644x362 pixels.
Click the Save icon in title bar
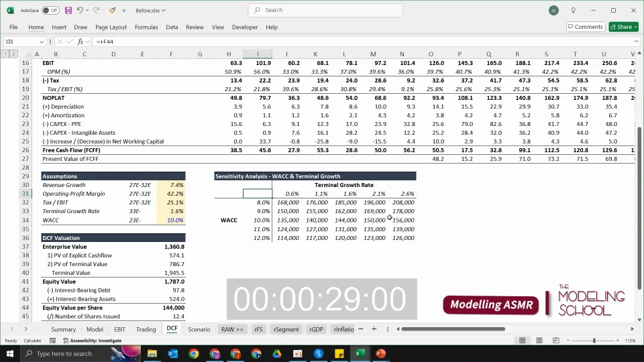tap(68, 10)
